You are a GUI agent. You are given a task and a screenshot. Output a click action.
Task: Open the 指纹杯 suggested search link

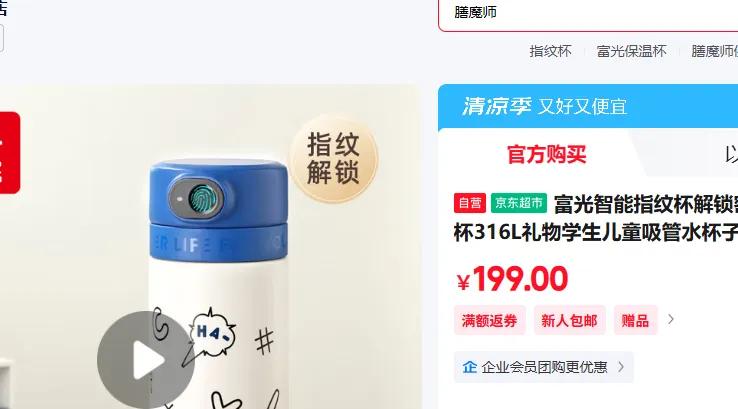click(x=550, y=51)
